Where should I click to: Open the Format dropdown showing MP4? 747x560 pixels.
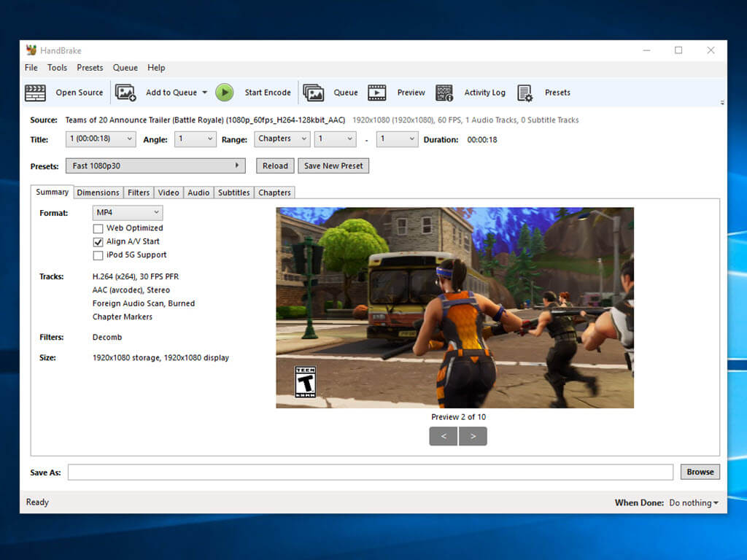pos(127,212)
